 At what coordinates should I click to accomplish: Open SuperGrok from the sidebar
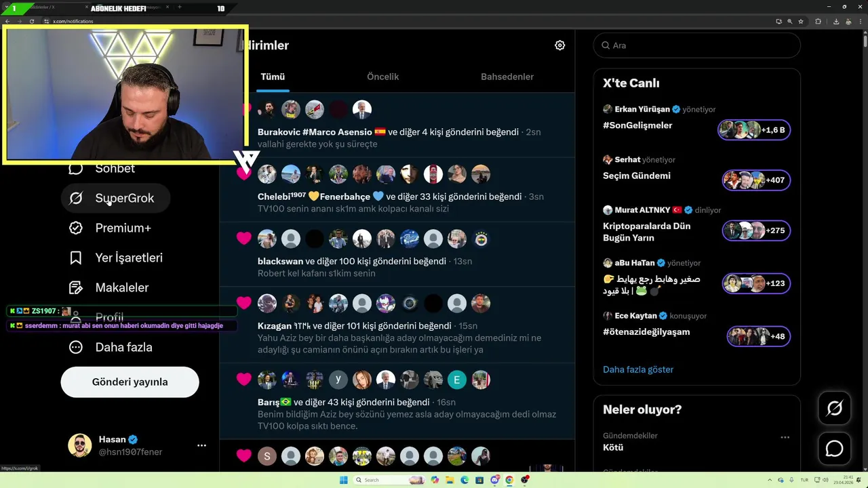tap(115, 198)
